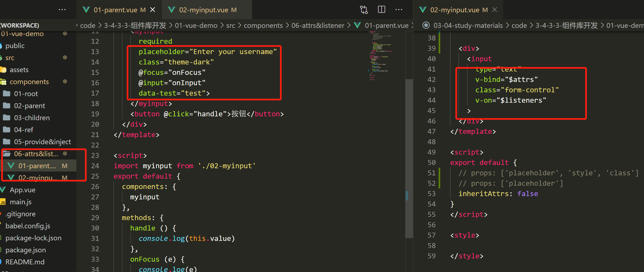Open babel.config.js file
The width and height of the screenshot is (644, 272).
click(x=28, y=226)
